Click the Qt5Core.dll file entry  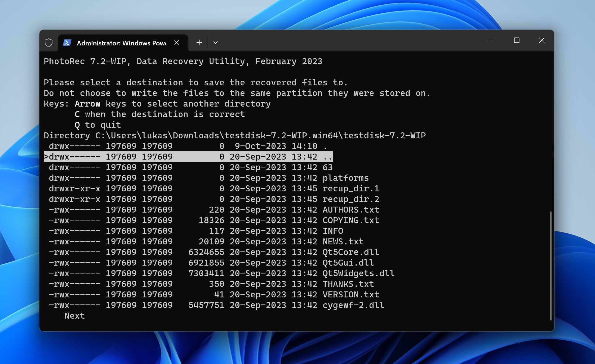(214, 252)
